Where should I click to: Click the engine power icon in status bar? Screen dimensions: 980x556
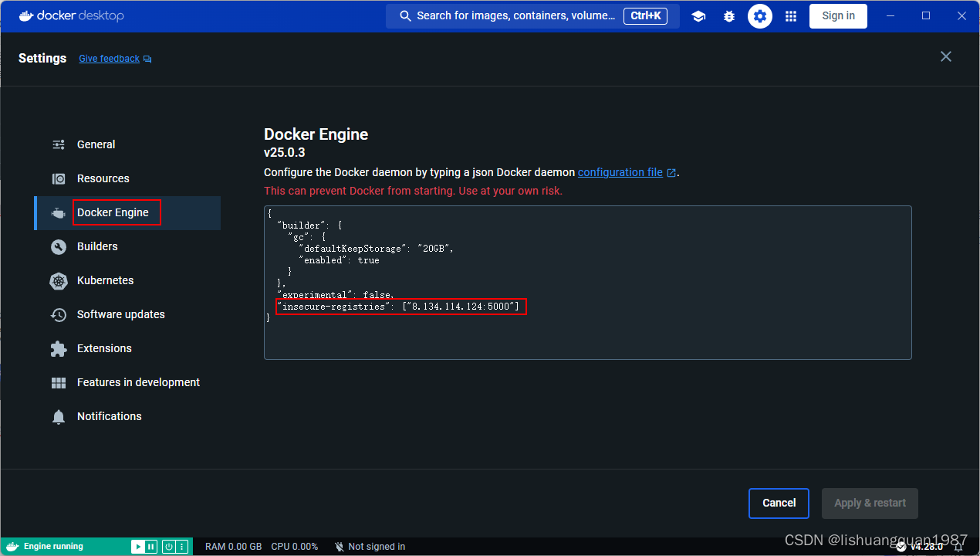pyautogui.click(x=168, y=547)
